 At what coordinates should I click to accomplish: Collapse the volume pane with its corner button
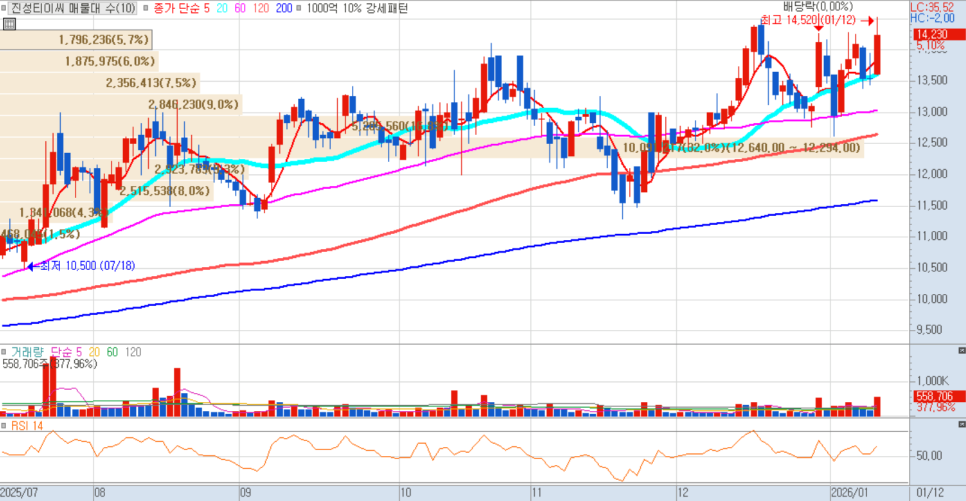(962, 350)
